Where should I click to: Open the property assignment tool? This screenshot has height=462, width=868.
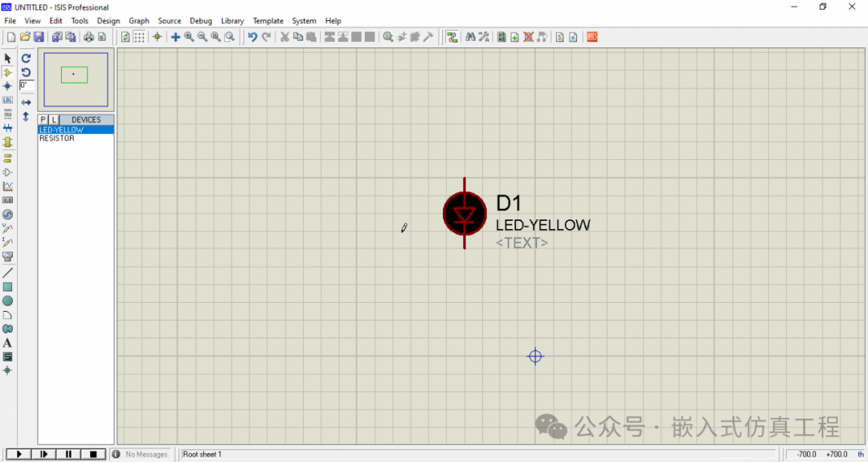pyautogui.click(x=484, y=37)
